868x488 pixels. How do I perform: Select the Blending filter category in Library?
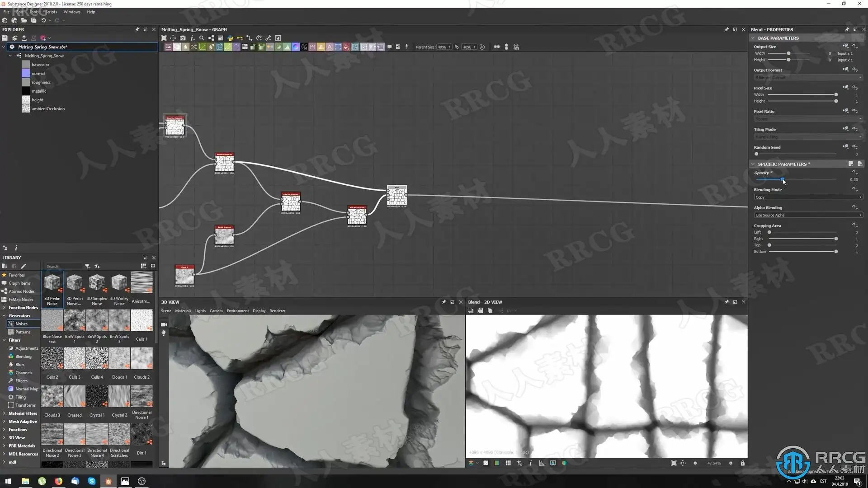(x=24, y=357)
